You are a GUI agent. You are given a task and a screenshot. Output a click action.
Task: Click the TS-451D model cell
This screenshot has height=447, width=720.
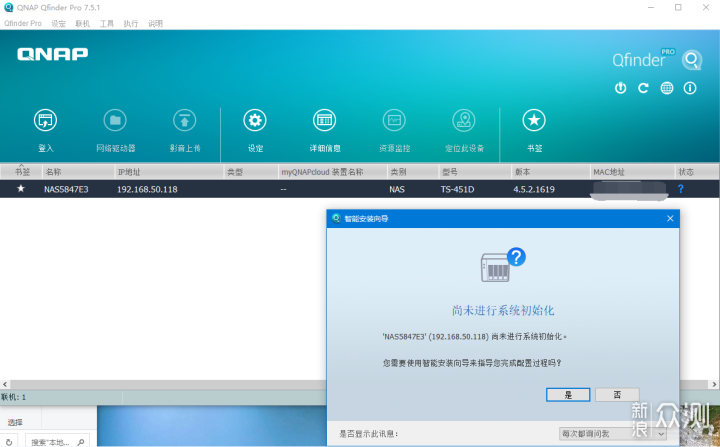[x=457, y=189]
